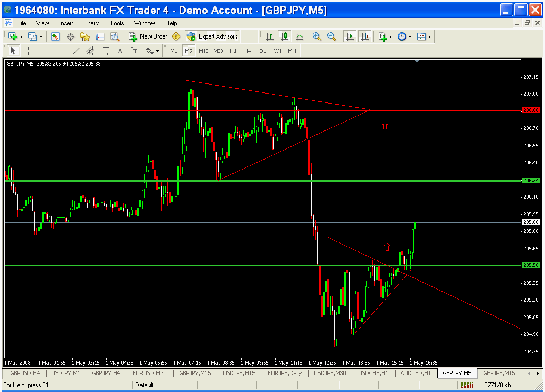Toggle the Chart Shift button
Screen dimensions: 545x392
coord(364,36)
